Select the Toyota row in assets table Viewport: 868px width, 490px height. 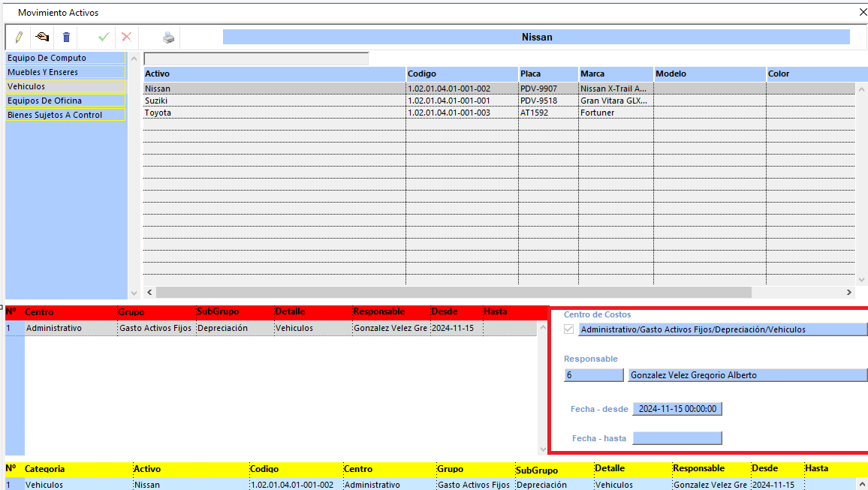point(273,113)
